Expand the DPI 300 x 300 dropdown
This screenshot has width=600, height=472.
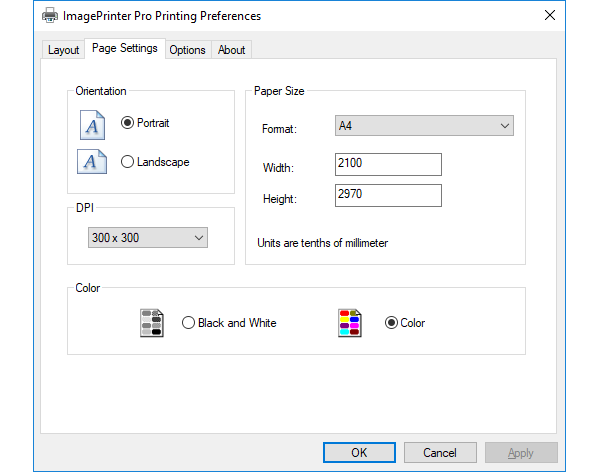tap(147, 238)
